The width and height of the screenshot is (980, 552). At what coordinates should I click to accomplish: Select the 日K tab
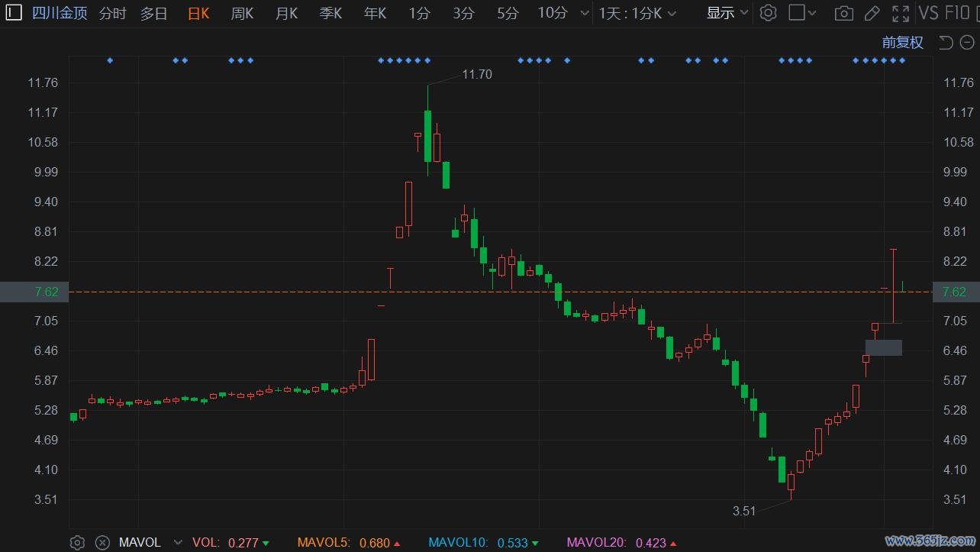(198, 13)
